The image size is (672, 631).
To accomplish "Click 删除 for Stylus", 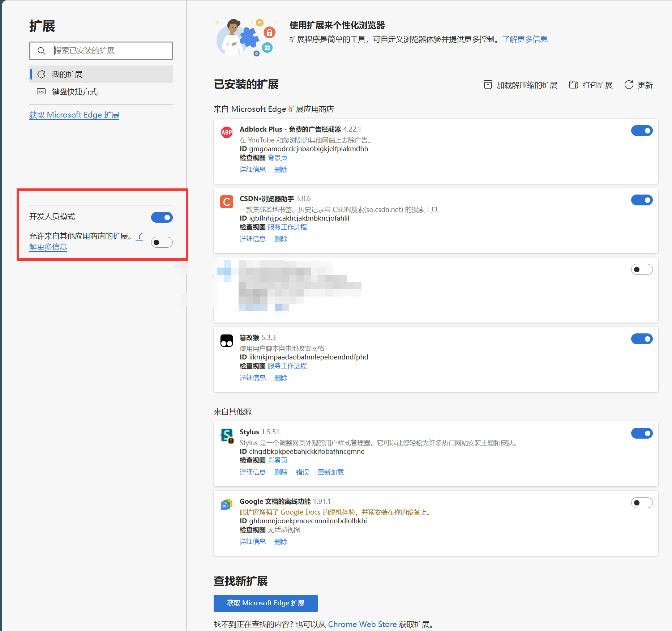I will pos(281,472).
